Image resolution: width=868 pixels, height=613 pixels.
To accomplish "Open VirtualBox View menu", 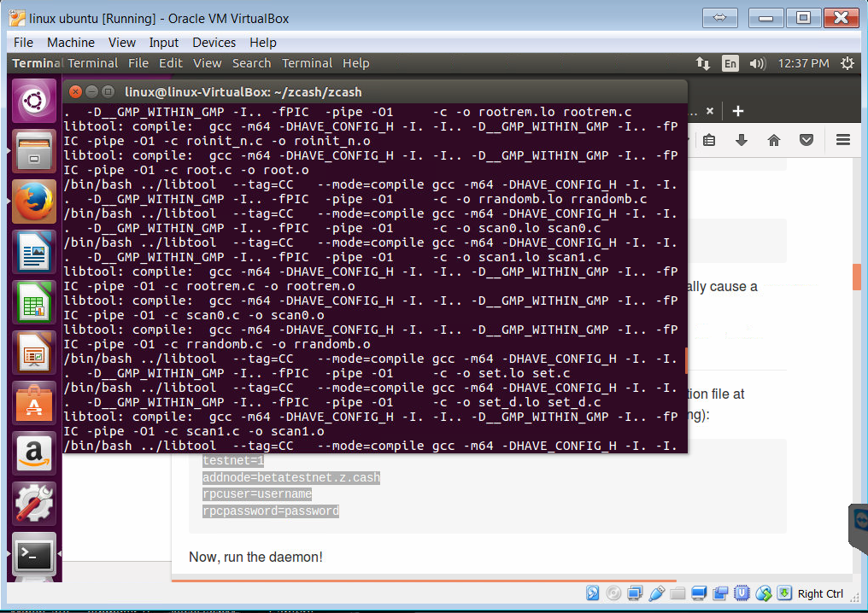I will (x=122, y=43).
